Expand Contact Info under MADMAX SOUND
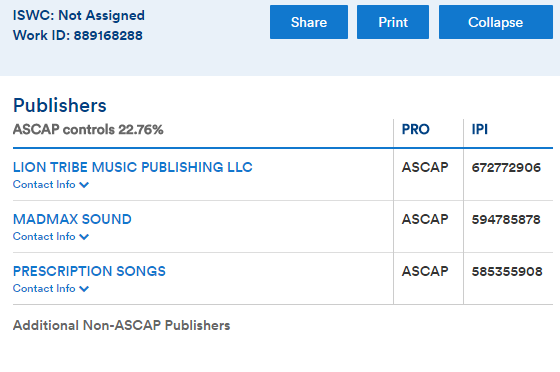The image size is (560, 372). [x=51, y=237]
